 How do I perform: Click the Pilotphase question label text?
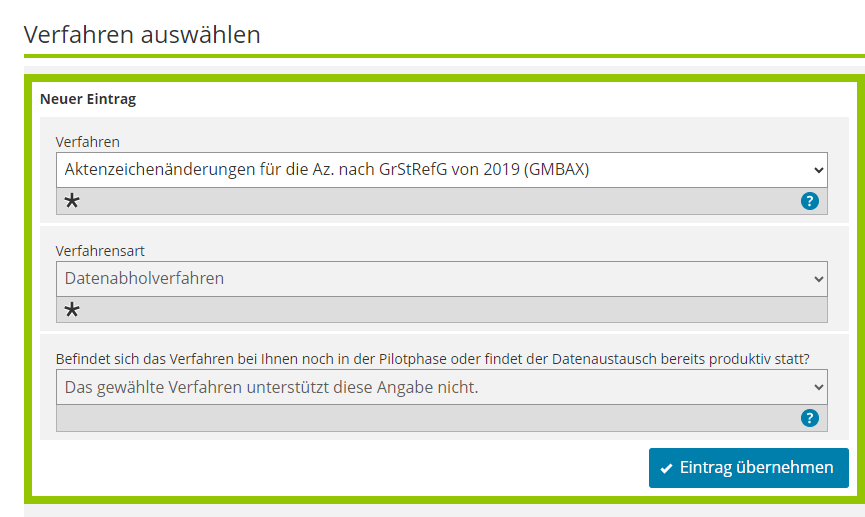click(x=432, y=358)
